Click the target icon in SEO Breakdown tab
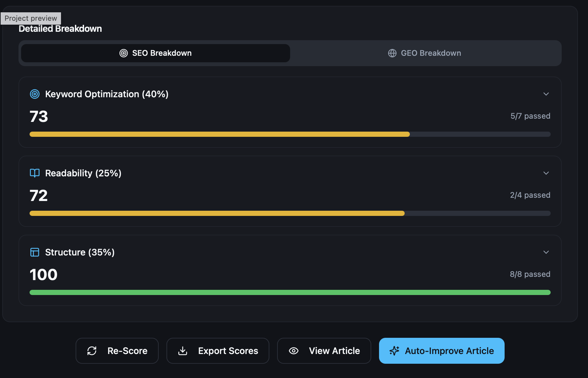This screenshot has height=378, width=588. (124, 53)
